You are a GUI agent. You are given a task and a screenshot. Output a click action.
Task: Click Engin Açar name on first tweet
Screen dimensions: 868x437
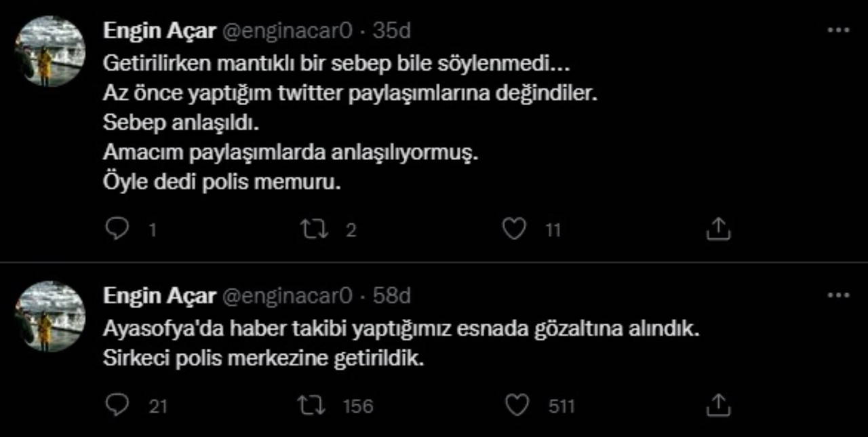(x=159, y=31)
